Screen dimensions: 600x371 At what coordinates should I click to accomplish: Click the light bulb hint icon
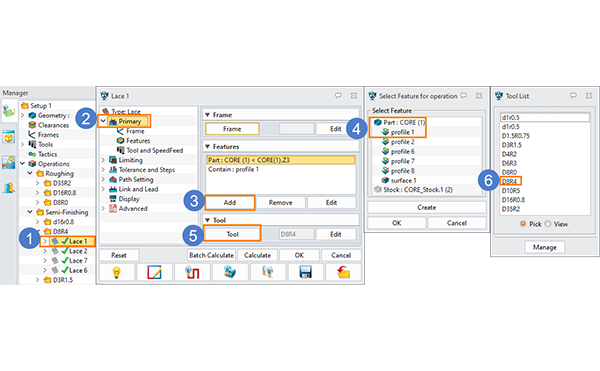(x=117, y=272)
